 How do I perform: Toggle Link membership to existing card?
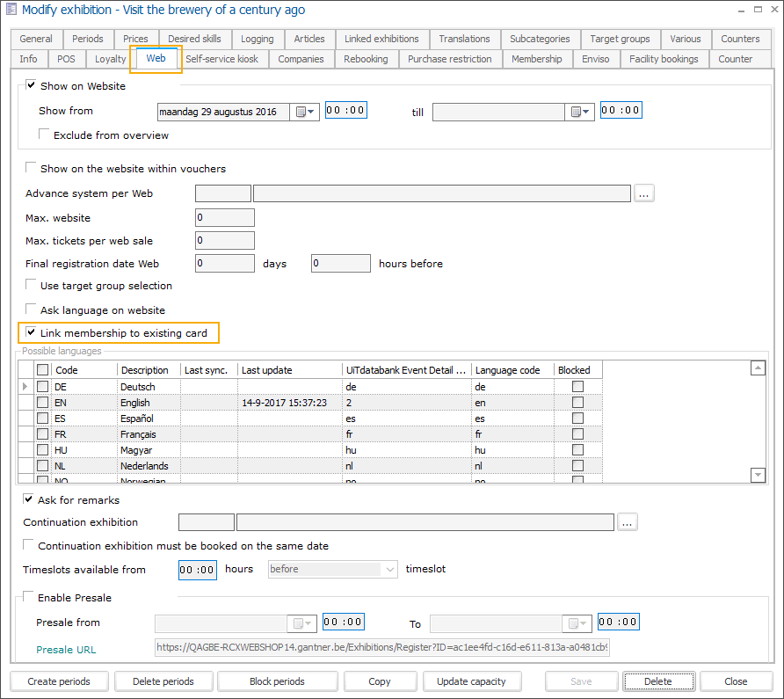coord(32,333)
